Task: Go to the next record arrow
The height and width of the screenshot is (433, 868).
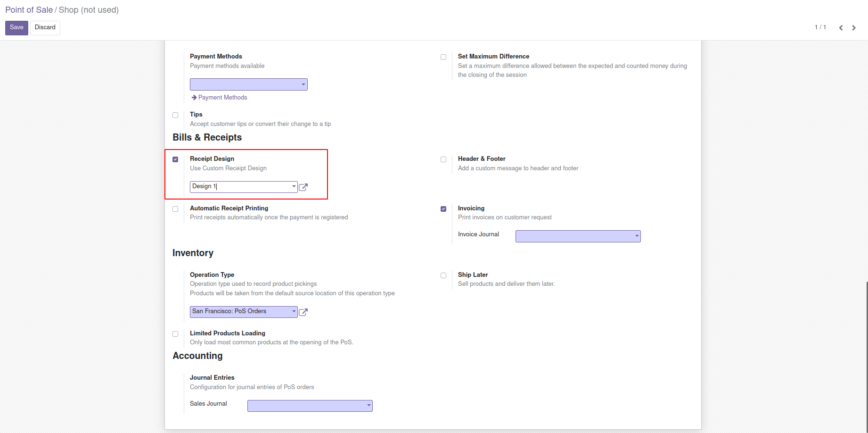Action: [x=854, y=28]
